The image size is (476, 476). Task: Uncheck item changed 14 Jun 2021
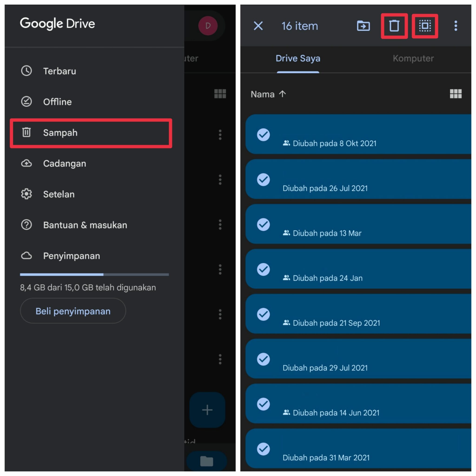[x=263, y=404]
